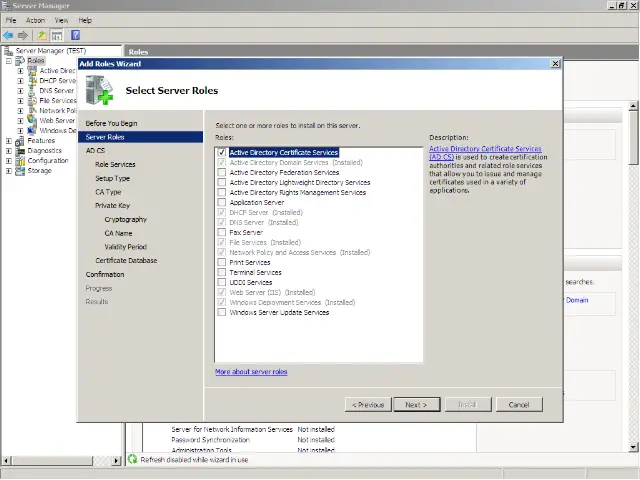640x480 pixels.
Task: Click the Features node icon in tree
Action: tap(20, 141)
